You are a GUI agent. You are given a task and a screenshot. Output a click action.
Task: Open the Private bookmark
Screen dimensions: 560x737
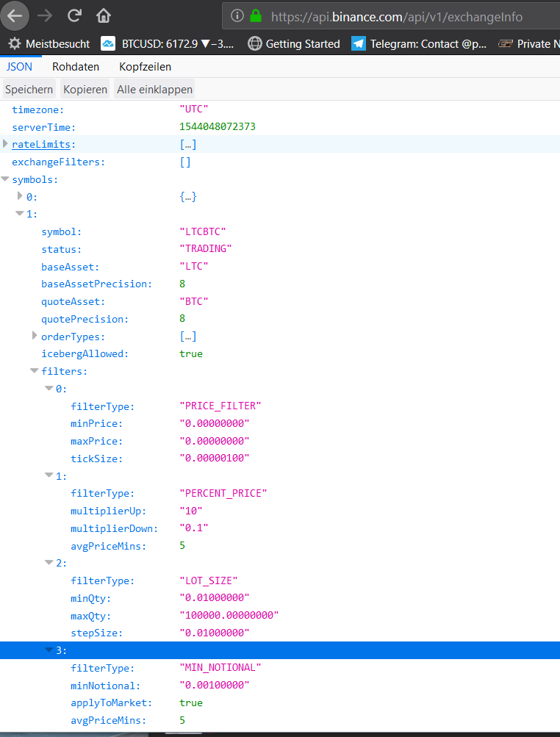[x=529, y=43]
